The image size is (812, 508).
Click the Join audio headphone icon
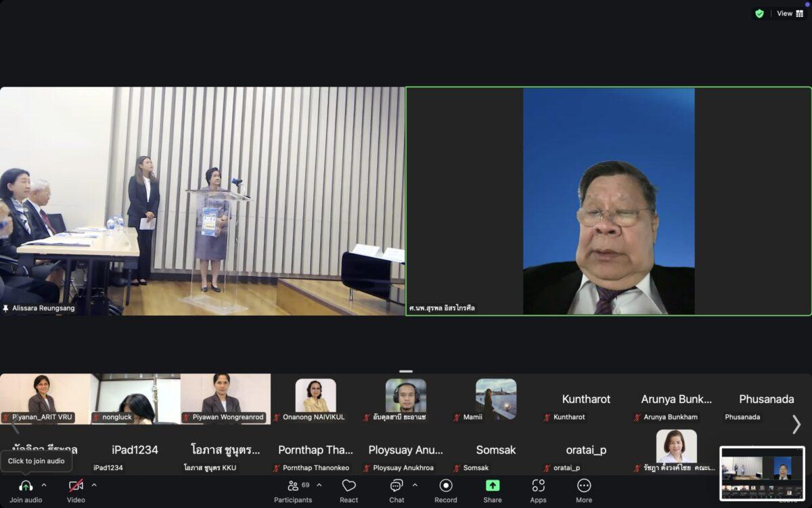coord(26,486)
